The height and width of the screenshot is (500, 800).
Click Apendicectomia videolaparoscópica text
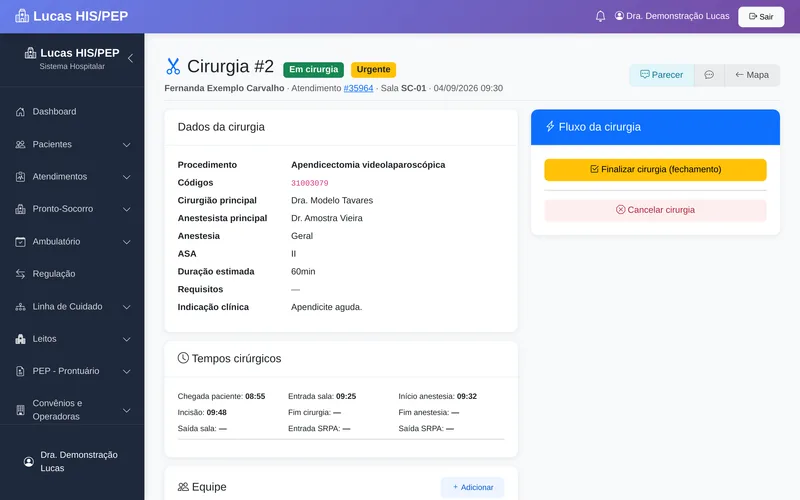point(368,165)
